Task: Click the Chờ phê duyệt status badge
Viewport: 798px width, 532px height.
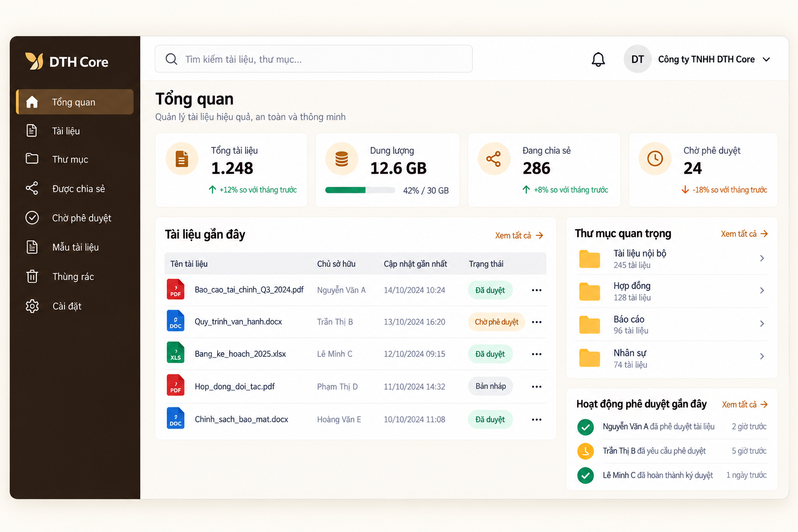Action: tap(497, 322)
